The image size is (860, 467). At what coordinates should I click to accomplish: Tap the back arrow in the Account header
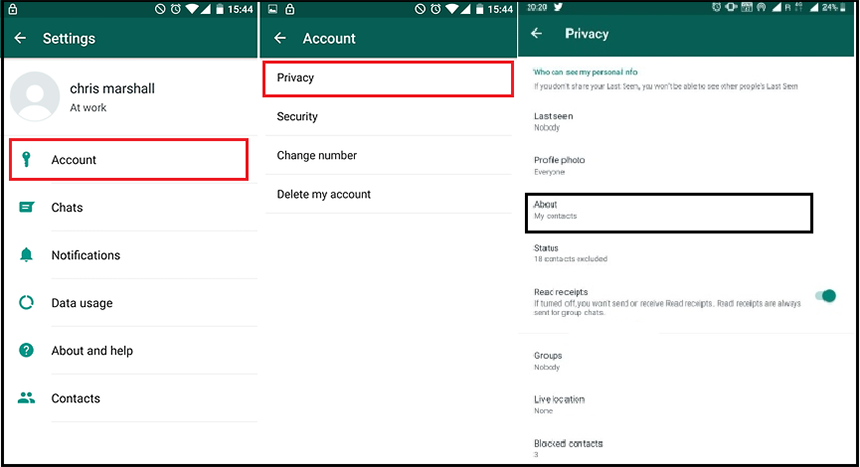click(x=280, y=38)
